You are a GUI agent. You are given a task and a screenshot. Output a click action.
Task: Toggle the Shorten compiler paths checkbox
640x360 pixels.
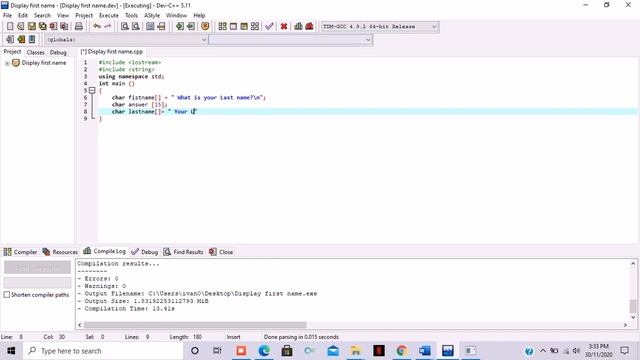point(7,295)
